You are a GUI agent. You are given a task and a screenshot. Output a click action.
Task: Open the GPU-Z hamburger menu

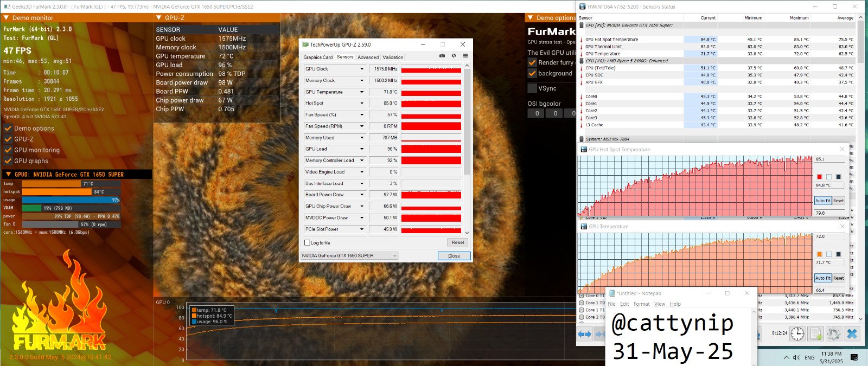(x=465, y=56)
